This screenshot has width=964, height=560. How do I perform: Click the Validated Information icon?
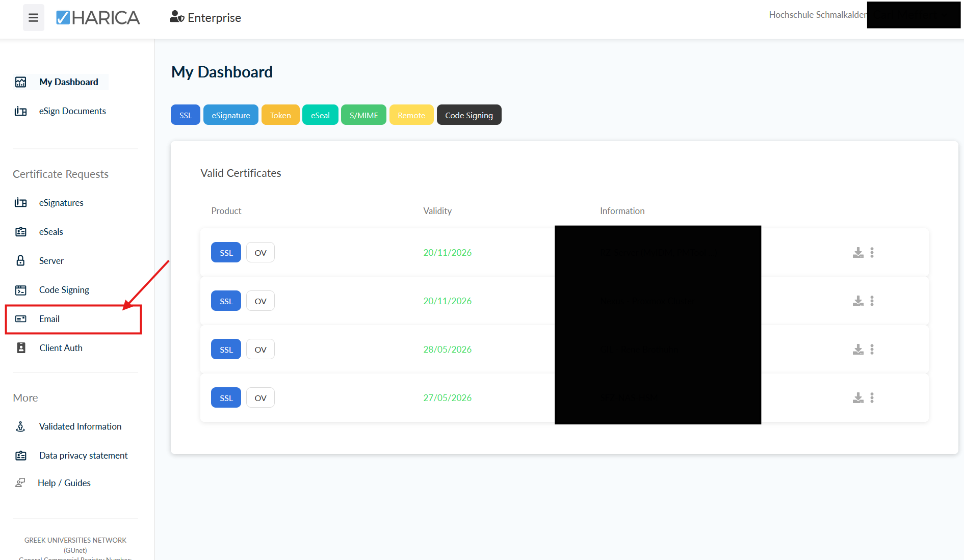coord(21,426)
